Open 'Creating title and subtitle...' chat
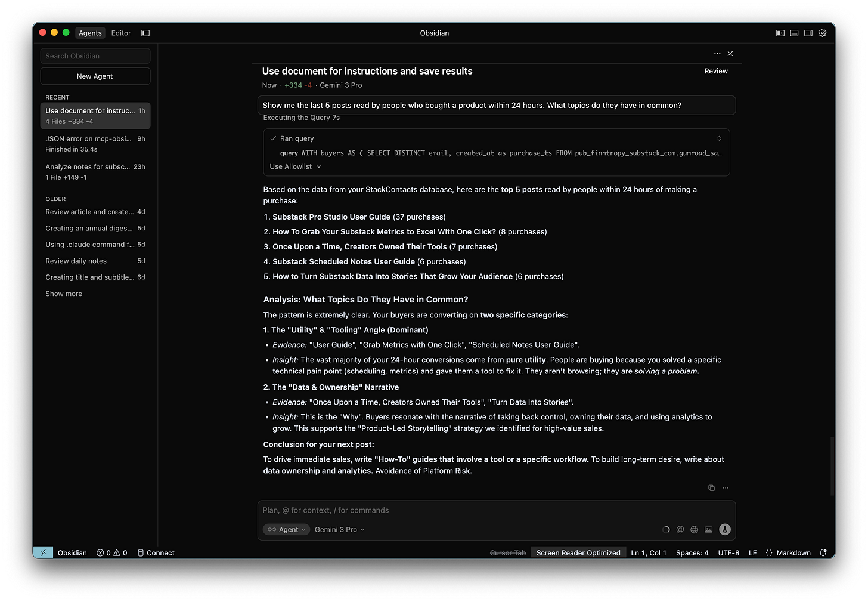This screenshot has height=602, width=868. tap(95, 277)
